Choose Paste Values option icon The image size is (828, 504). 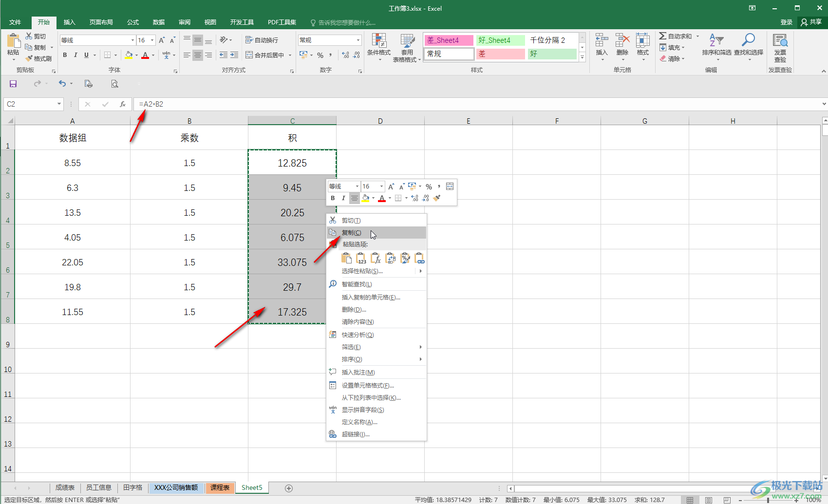(x=361, y=258)
